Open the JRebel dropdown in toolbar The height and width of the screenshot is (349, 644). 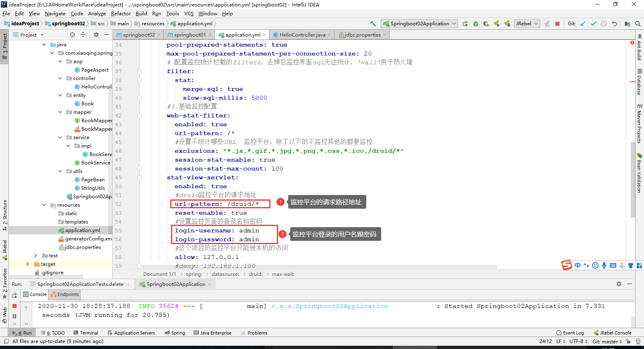pyautogui.click(x=527, y=24)
